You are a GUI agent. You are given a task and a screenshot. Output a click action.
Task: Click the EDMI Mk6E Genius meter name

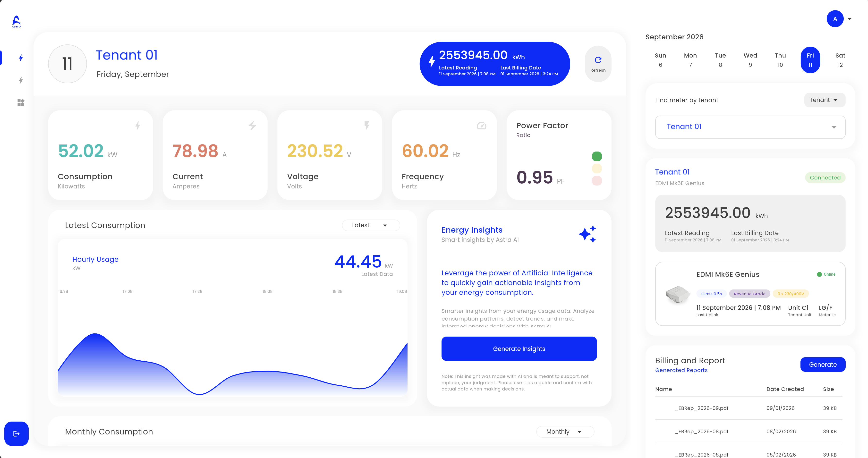pyautogui.click(x=727, y=274)
